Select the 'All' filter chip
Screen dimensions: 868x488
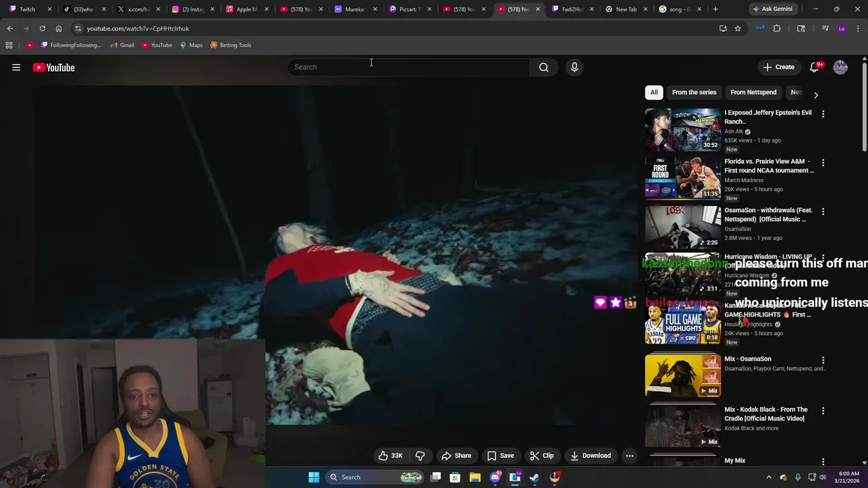click(x=654, y=92)
